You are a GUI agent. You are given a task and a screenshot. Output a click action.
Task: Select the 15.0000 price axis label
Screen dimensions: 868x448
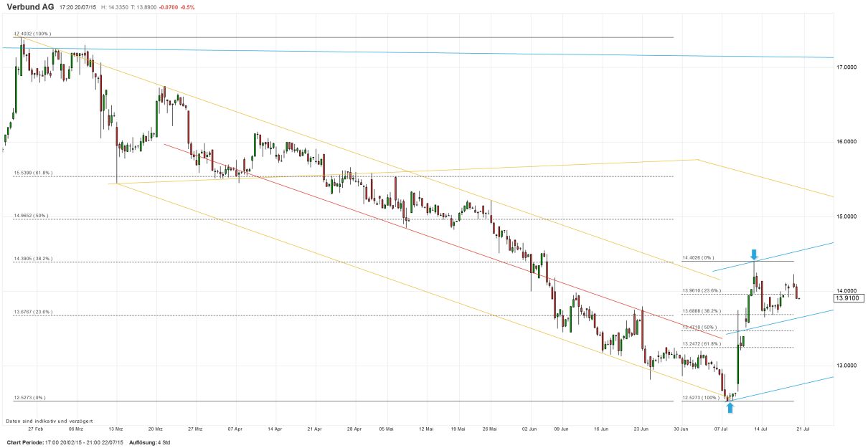[847, 216]
